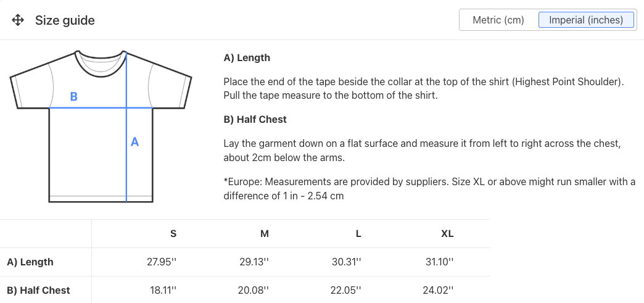Image resolution: width=644 pixels, height=303 pixels.
Task: Select the XL size column header
Action: [x=447, y=233]
